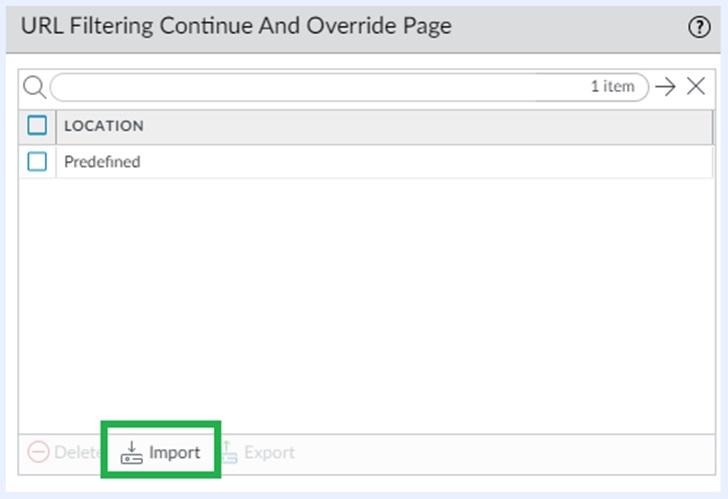The height and width of the screenshot is (499, 728).
Task: Open help via the question mark icon
Action: pyautogui.click(x=699, y=27)
